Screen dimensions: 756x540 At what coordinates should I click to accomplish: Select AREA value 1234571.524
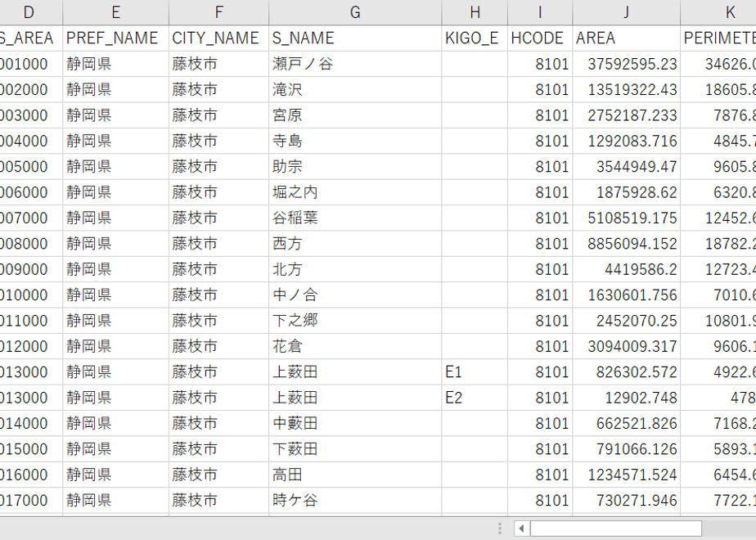pos(626,475)
